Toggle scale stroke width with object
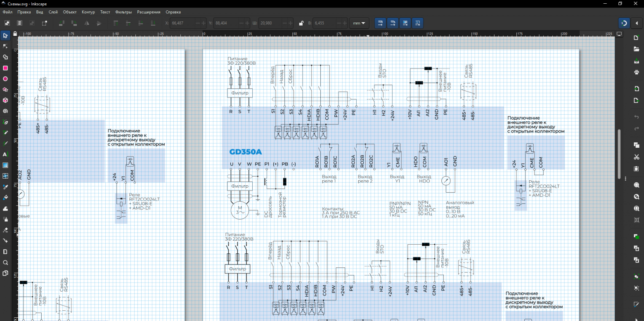 (x=381, y=23)
